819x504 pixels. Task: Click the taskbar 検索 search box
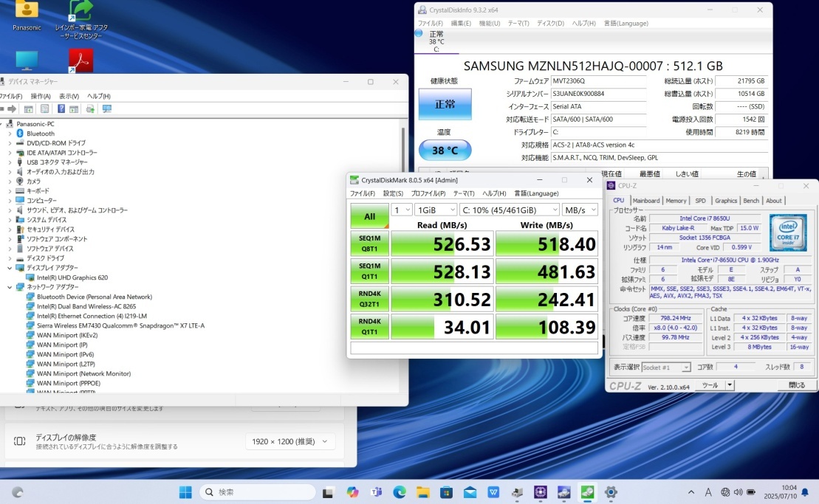pos(258,492)
